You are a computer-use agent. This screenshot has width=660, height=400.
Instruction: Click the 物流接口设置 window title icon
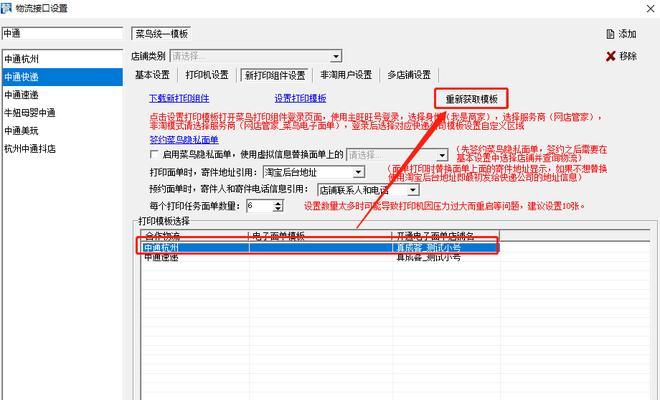point(6,8)
